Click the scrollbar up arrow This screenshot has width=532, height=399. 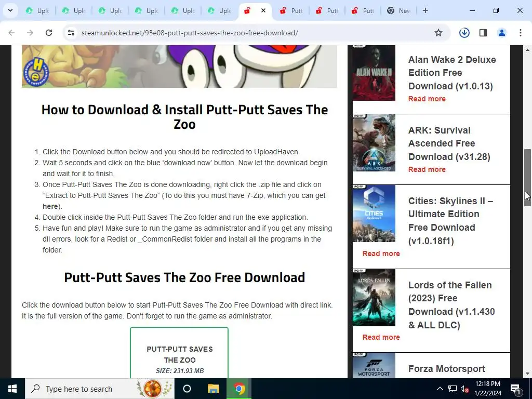(x=527, y=50)
